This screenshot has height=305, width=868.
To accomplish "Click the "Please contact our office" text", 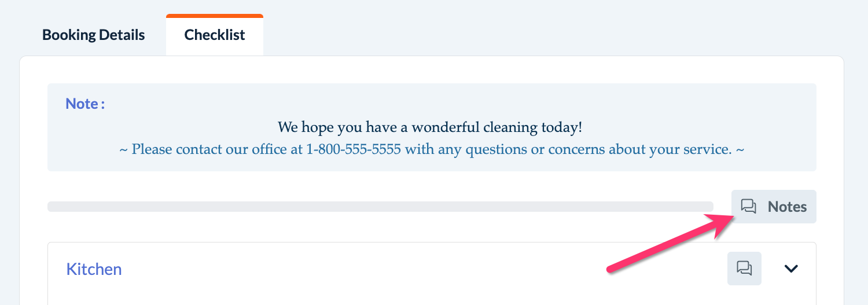I will [x=208, y=149].
